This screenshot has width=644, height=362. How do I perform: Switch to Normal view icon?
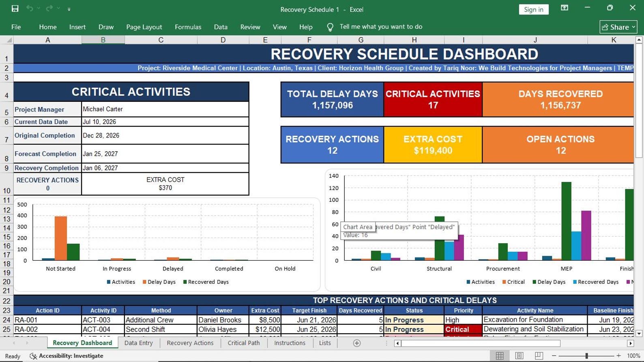(x=500, y=356)
